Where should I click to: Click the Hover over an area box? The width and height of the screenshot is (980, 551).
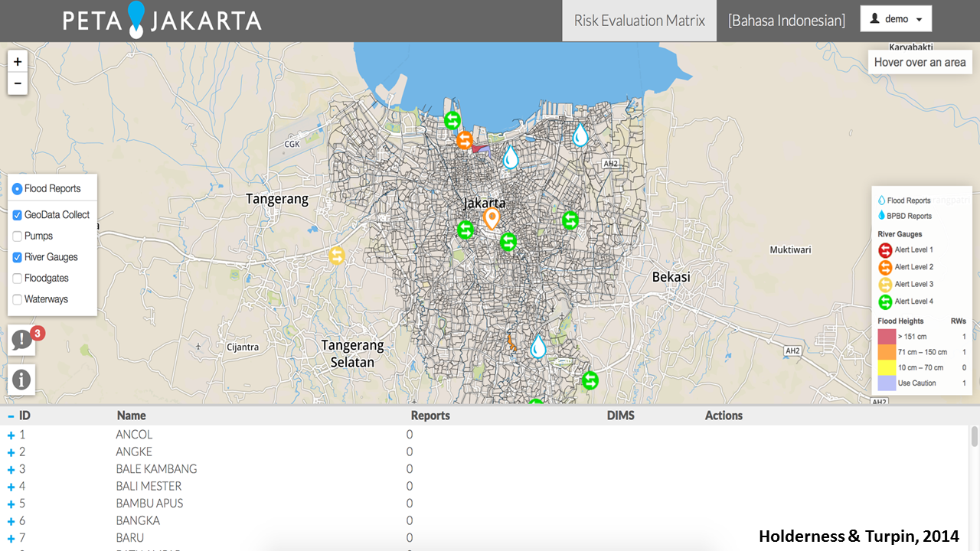(x=920, y=62)
